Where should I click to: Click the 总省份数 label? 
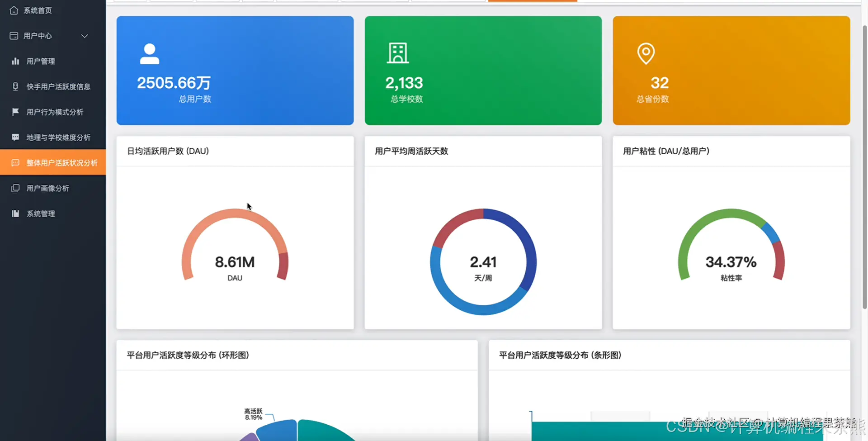[x=653, y=99]
